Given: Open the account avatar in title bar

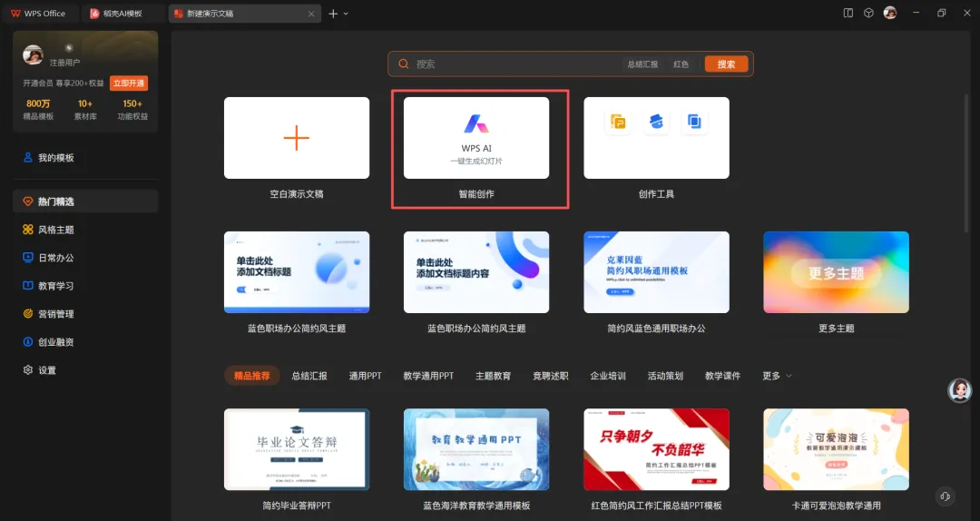Looking at the screenshot, I should 890,13.
